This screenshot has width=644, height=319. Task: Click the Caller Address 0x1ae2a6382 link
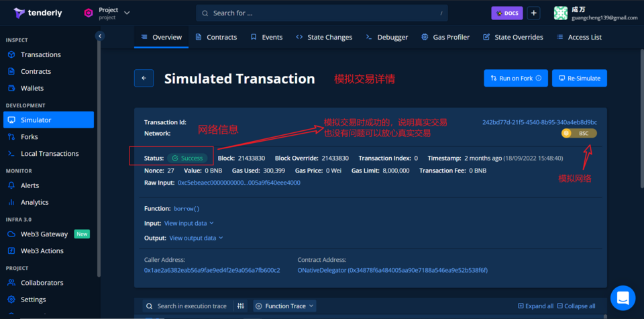212,271
